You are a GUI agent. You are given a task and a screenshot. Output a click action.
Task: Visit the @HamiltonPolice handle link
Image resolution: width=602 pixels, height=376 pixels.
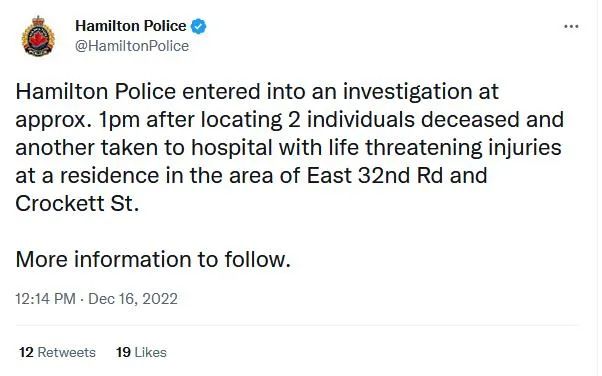(x=132, y=46)
